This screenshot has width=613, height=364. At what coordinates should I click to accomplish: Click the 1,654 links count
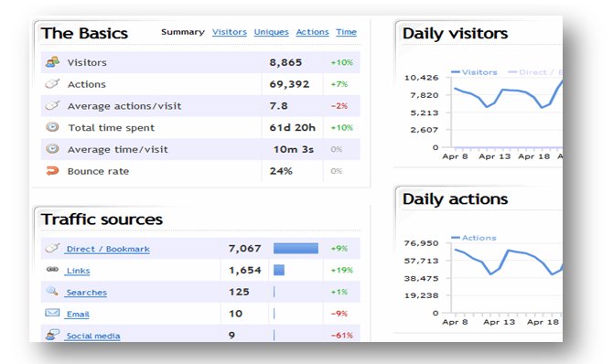[x=244, y=270]
